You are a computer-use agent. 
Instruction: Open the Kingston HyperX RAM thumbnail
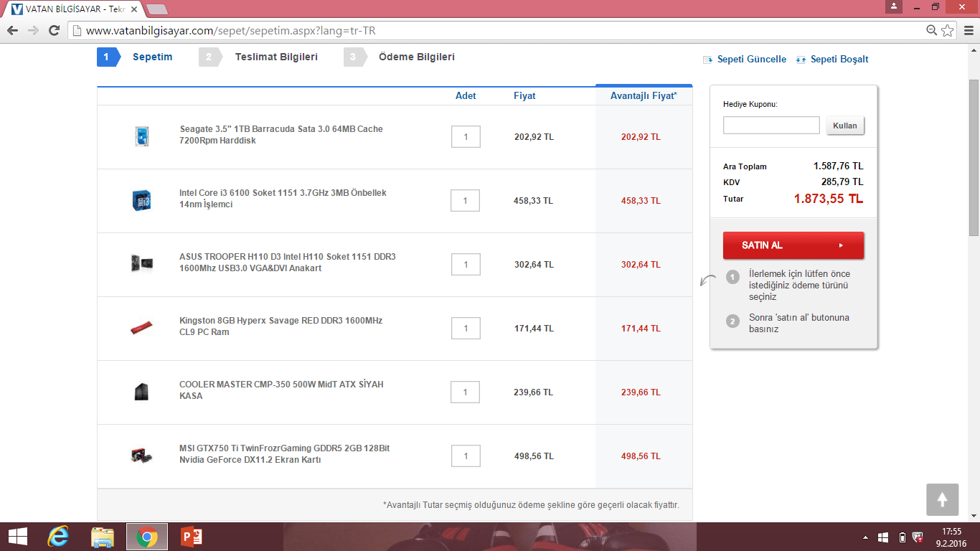click(x=141, y=328)
